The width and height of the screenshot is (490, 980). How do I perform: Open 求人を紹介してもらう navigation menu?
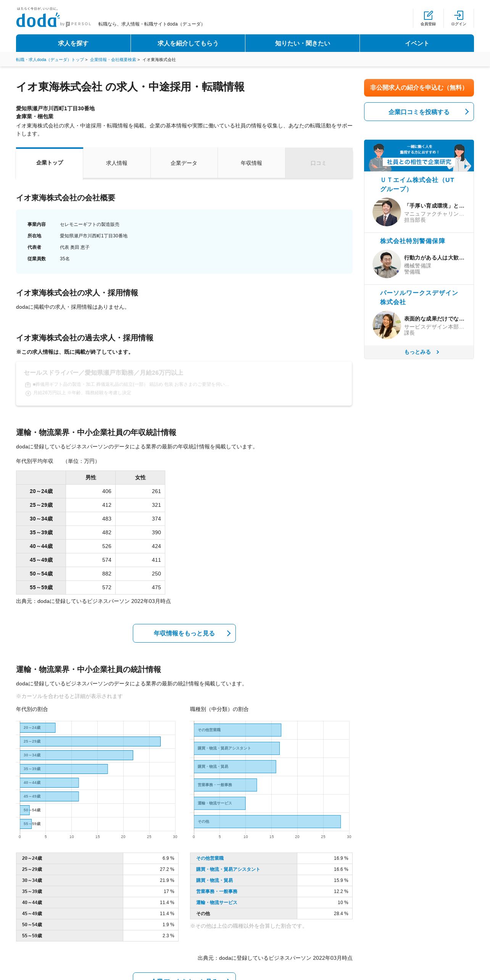point(188,43)
